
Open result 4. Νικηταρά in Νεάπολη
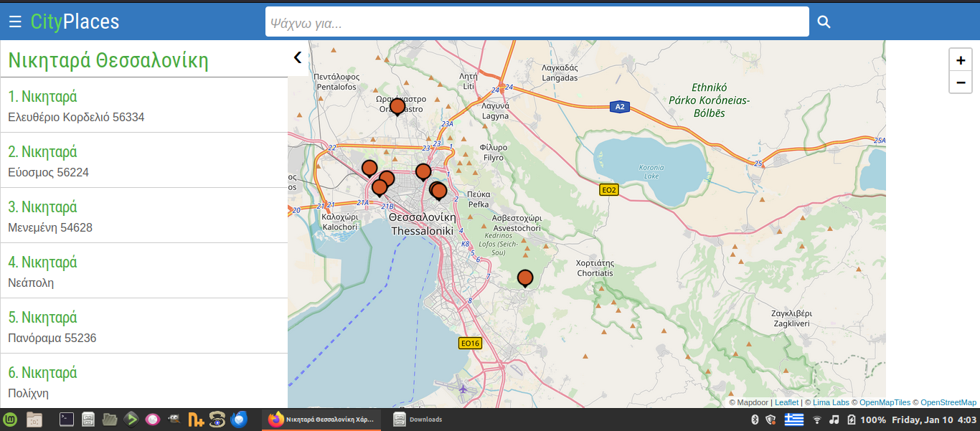143,270
